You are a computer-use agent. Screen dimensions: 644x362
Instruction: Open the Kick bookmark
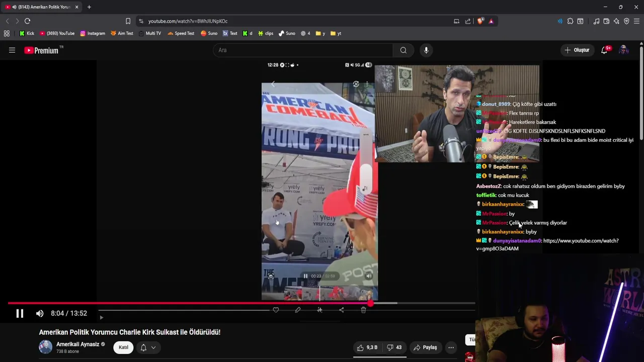pyautogui.click(x=27, y=33)
